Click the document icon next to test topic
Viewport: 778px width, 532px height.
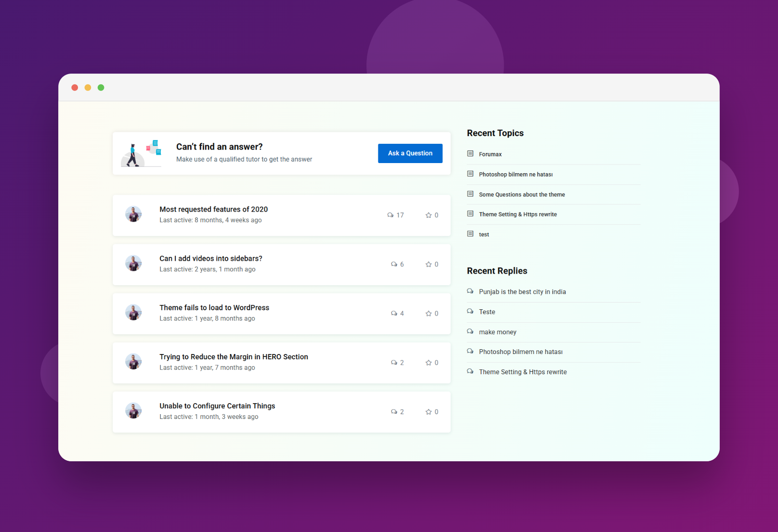click(470, 234)
